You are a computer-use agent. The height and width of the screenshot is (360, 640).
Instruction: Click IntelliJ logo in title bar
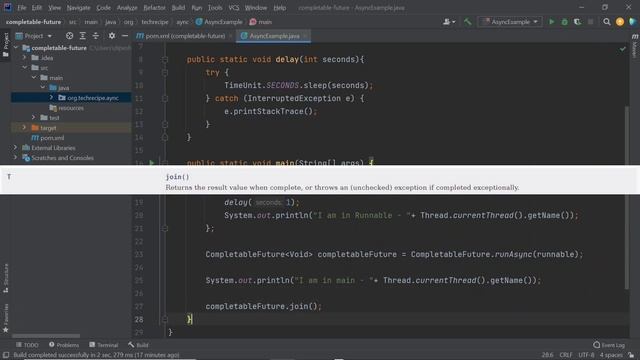[7, 7]
